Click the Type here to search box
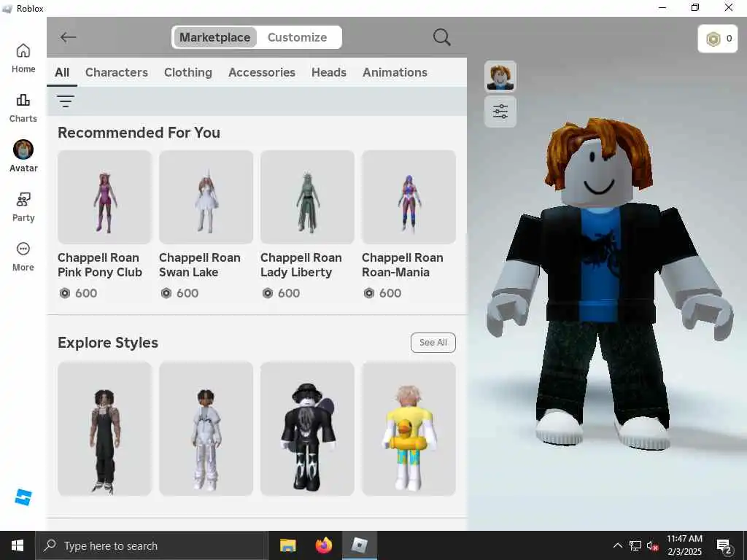747x560 pixels. tap(152, 545)
